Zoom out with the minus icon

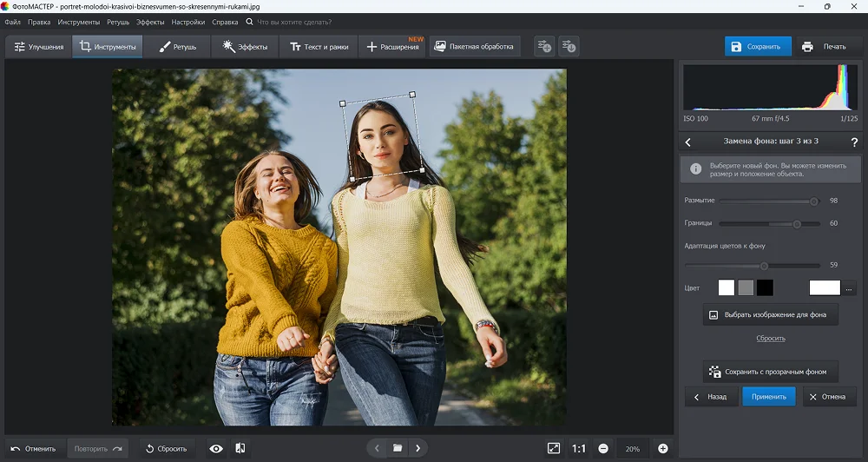[x=603, y=449]
